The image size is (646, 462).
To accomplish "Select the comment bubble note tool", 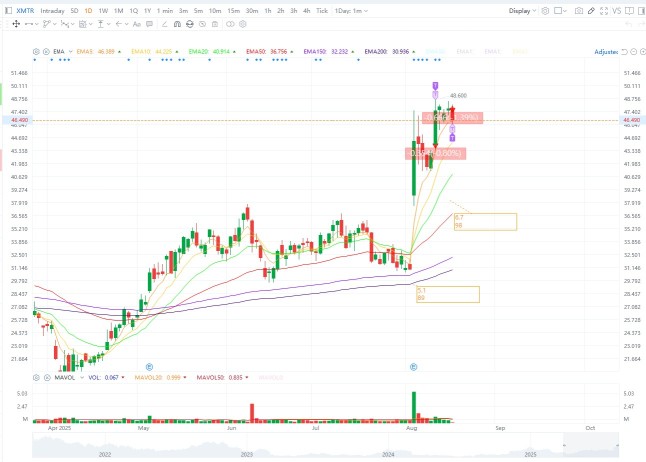I will pos(150,24).
